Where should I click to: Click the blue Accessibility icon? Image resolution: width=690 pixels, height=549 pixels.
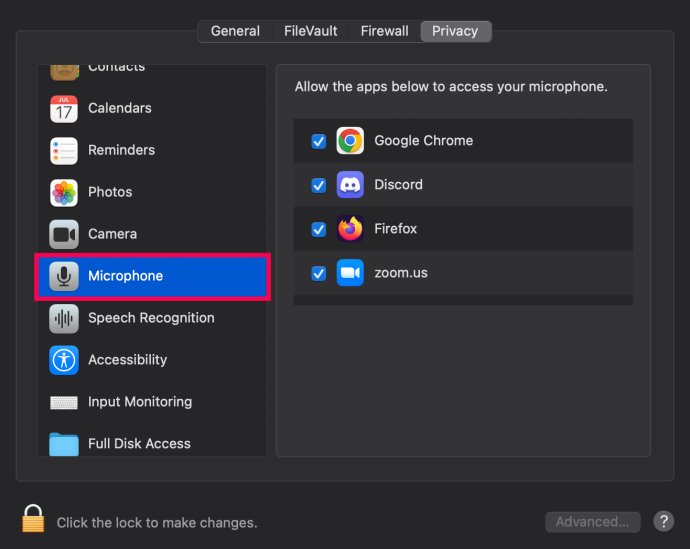[x=64, y=360]
